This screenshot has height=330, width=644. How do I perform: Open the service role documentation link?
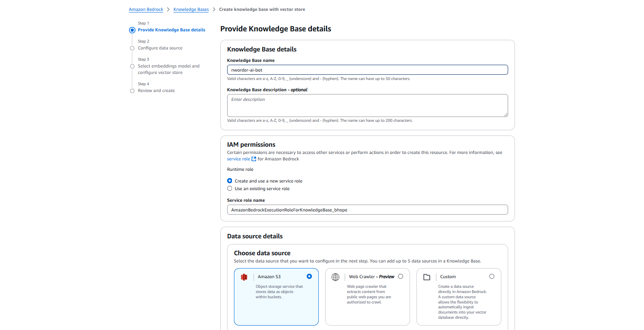click(238, 159)
